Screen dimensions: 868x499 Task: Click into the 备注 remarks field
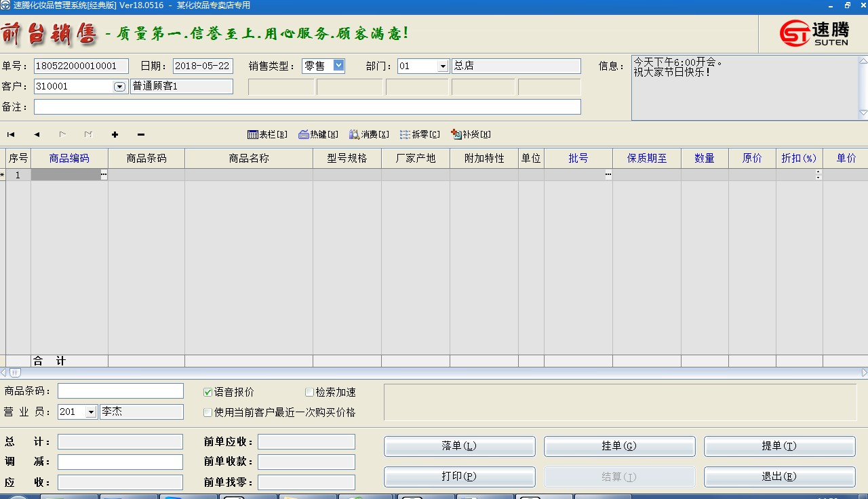pyautogui.click(x=307, y=107)
